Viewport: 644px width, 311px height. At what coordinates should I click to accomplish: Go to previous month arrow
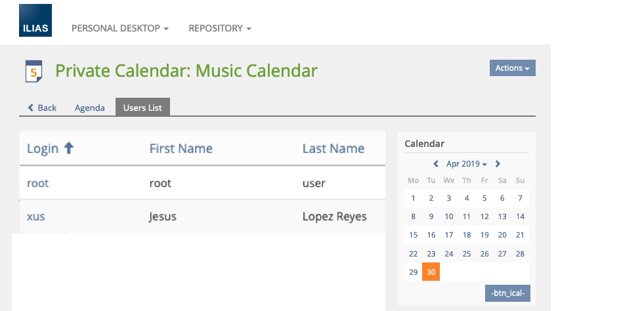436,164
